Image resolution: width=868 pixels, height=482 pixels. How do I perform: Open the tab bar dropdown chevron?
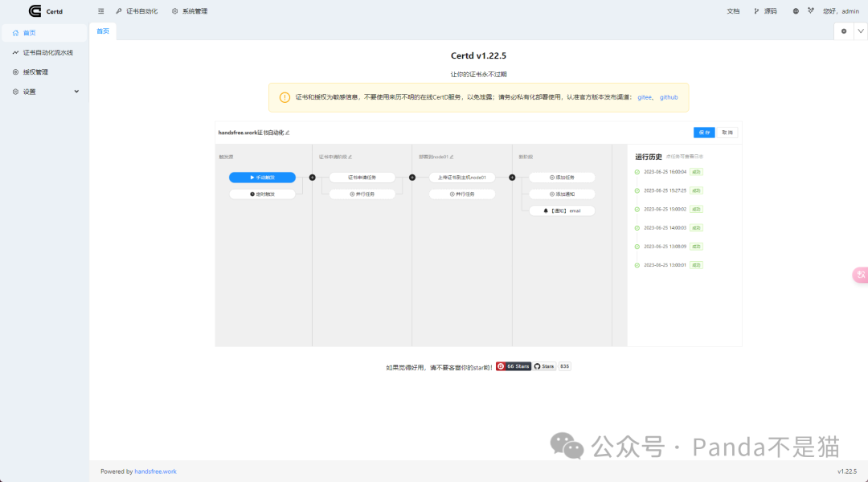click(x=861, y=31)
